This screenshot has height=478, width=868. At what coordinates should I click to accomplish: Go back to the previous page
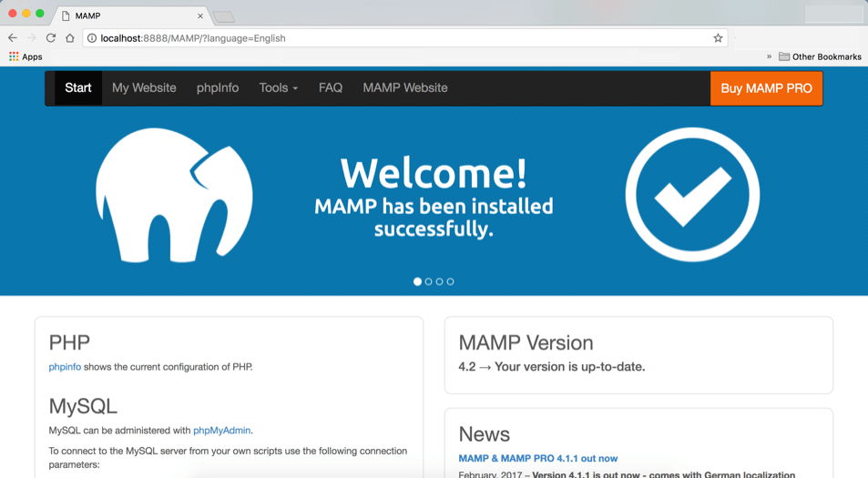coord(13,38)
